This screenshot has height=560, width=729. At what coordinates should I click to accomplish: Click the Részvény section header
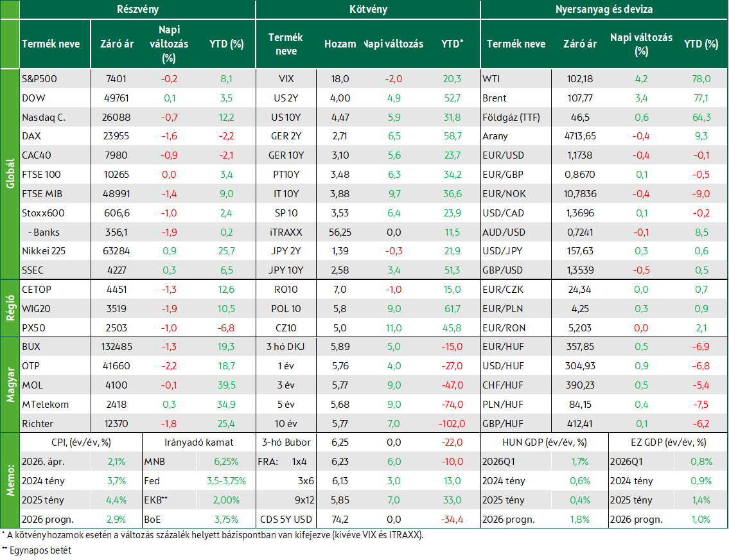coord(137,9)
